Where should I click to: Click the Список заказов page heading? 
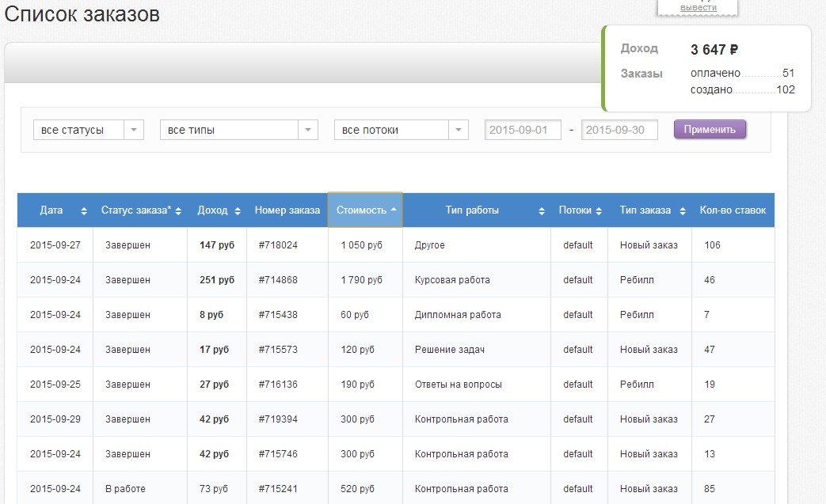(x=82, y=13)
